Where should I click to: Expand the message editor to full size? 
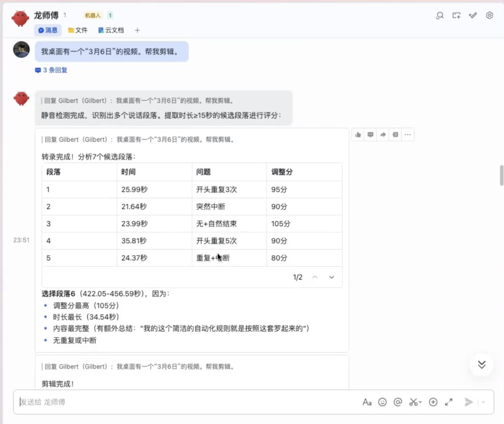click(448, 402)
